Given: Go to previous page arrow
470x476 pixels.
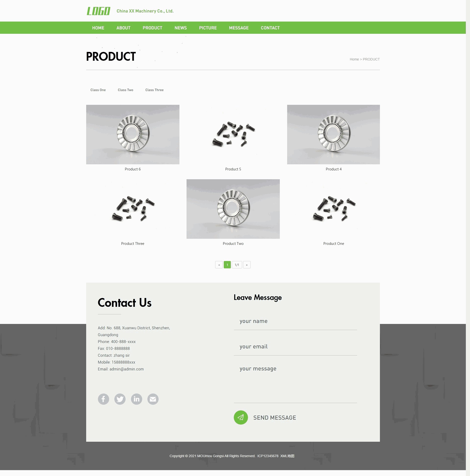Looking at the screenshot, I should coord(219,265).
